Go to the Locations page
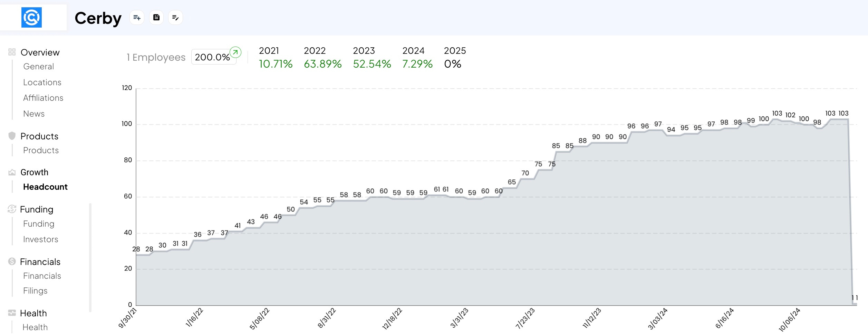Screen dimensions: 868x336 [x=42, y=82]
